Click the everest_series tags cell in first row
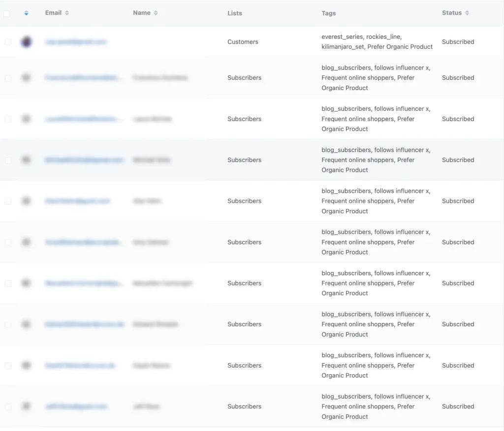This screenshot has width=504, height=431. tap(377, 42)
